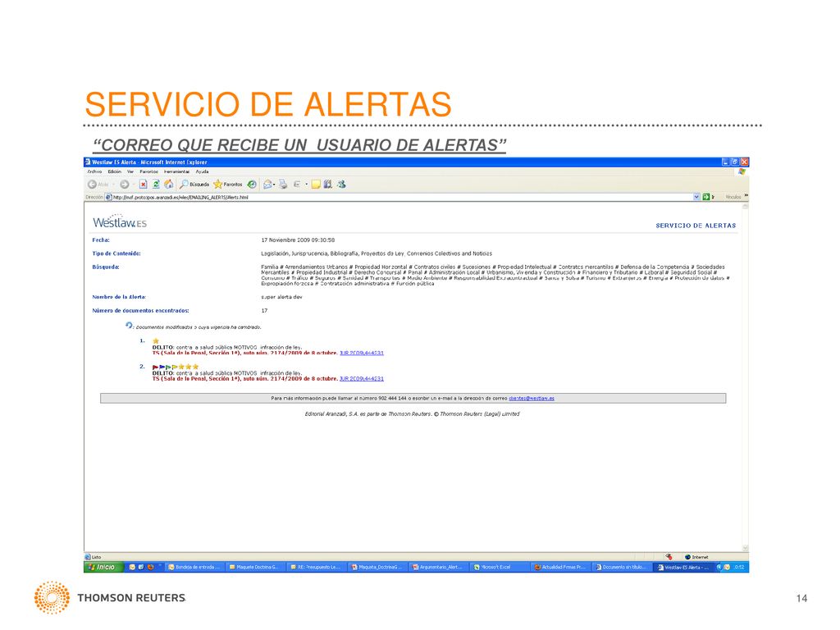Click the Firefox quick launch icon
840x630 pixels.
pyautogui.click(x=151, y=567)
